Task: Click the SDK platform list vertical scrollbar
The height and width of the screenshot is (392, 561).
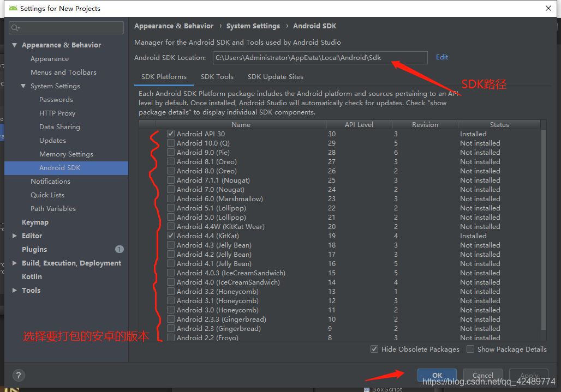Action: coord(544,228)
